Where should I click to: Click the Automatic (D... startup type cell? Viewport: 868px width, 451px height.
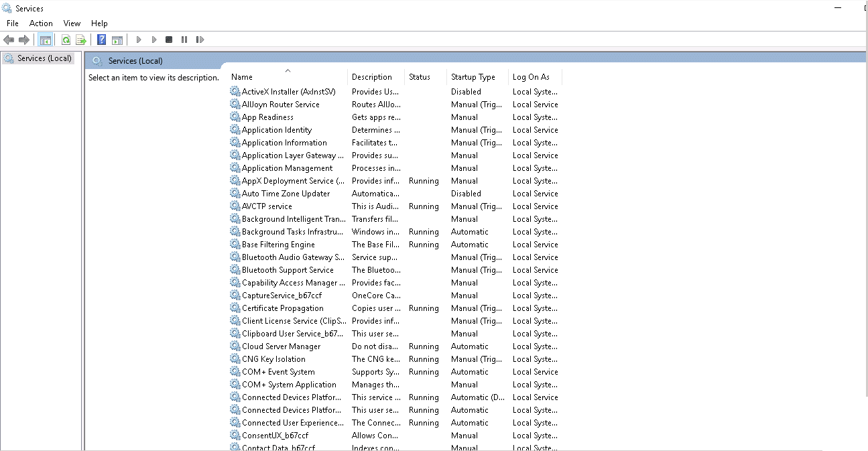pos(478,397)
